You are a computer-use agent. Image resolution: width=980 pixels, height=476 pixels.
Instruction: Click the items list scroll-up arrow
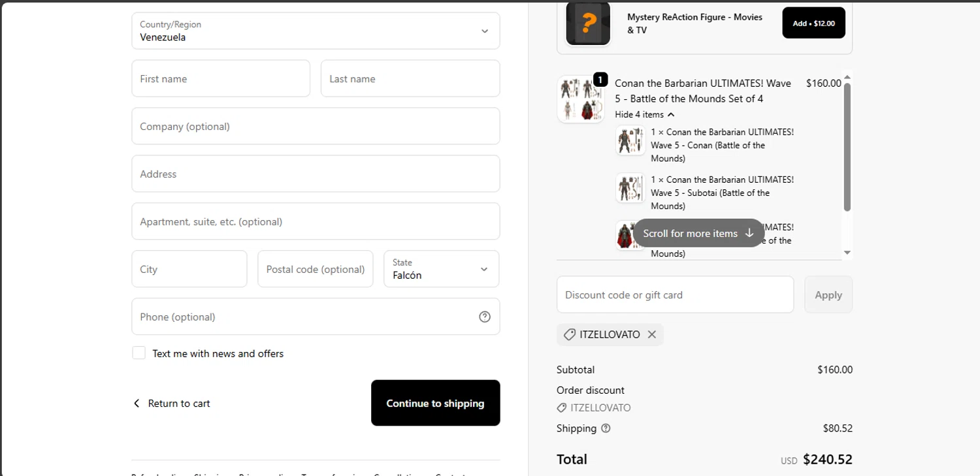(847, 76)
